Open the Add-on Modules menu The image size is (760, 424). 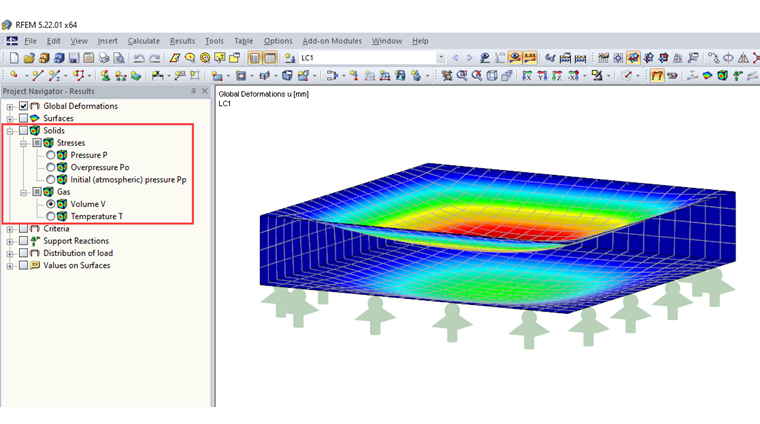click(x=332, y=41)
